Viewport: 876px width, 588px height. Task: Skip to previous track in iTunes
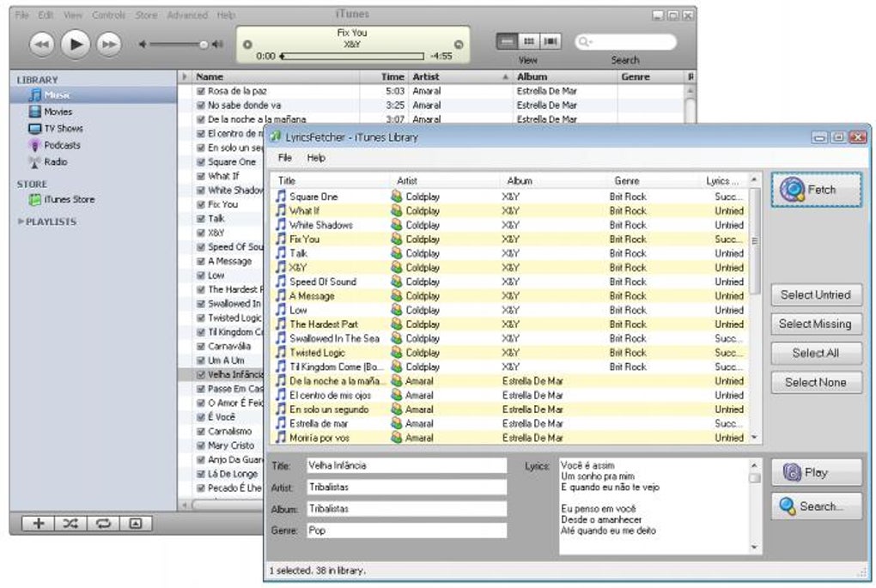[x=41, y=44]
